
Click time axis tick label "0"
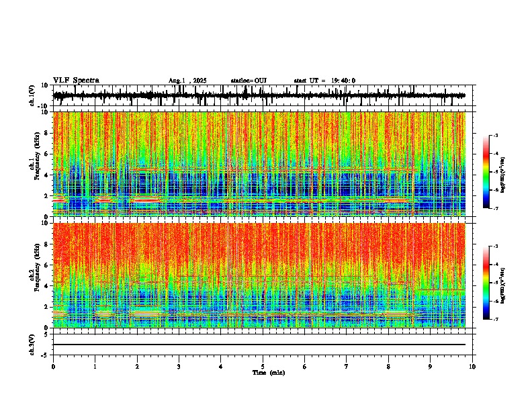point(53,367)
